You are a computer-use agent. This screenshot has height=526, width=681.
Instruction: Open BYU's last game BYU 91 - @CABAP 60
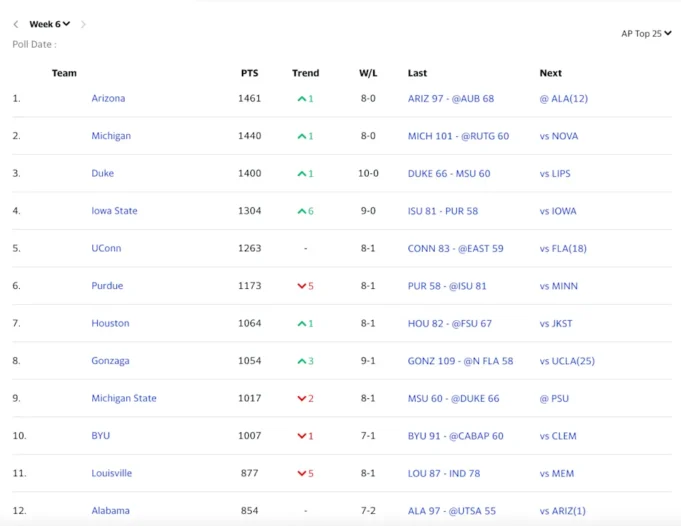pyautogui.click(x=455, y=436)
